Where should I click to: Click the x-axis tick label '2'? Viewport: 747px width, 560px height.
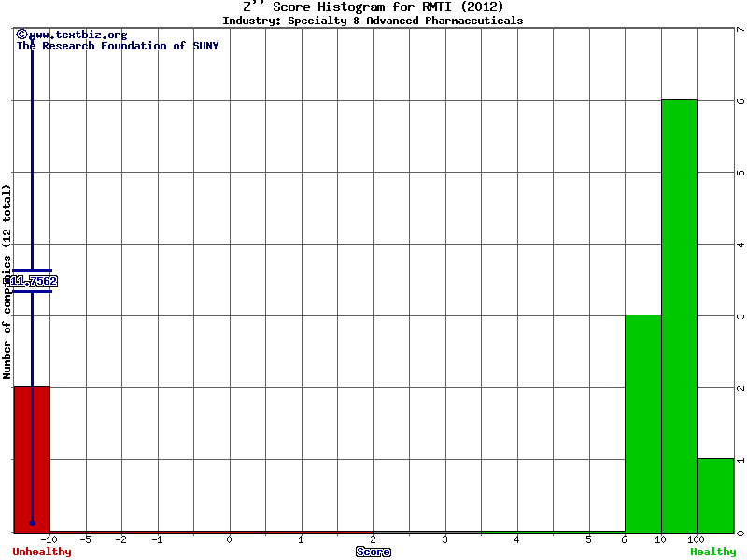373,539
